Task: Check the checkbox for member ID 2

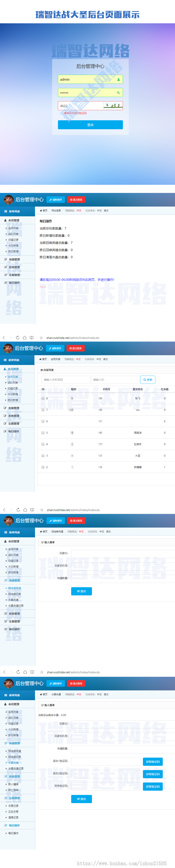Action: 43,467
